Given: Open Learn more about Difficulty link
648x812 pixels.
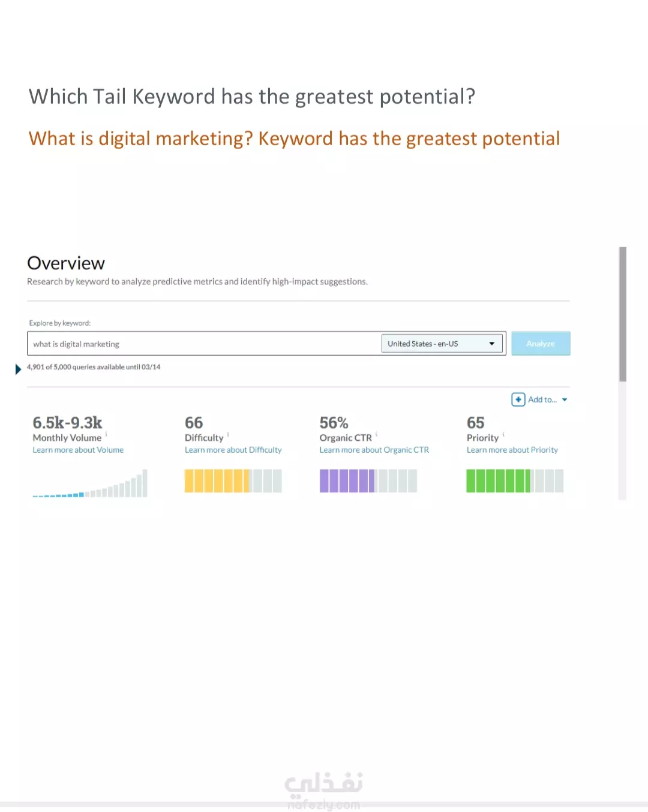Looking at the screenshot, I should pos(233,450).
